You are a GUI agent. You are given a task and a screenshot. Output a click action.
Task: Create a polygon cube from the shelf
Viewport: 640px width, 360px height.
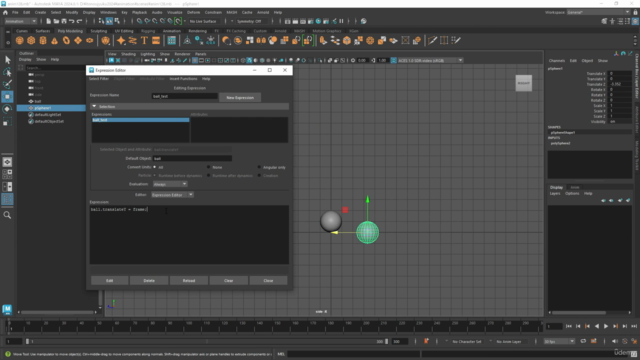pos(31,40)
